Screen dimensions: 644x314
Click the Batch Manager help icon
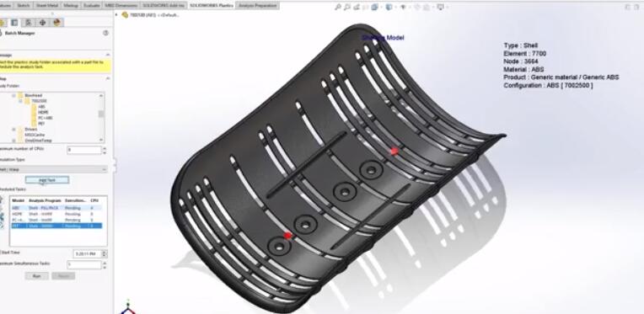[105, 33]
